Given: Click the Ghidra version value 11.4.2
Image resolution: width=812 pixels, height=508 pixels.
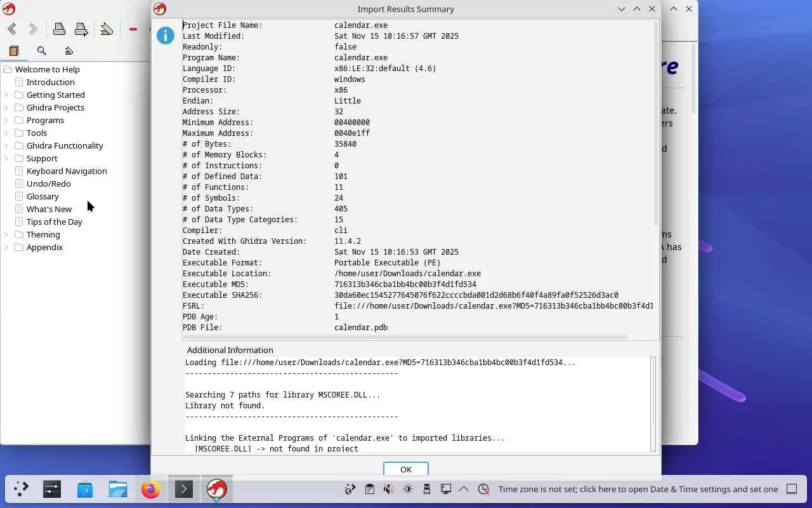Looking at the screenshot, I should tap(348, 241).
